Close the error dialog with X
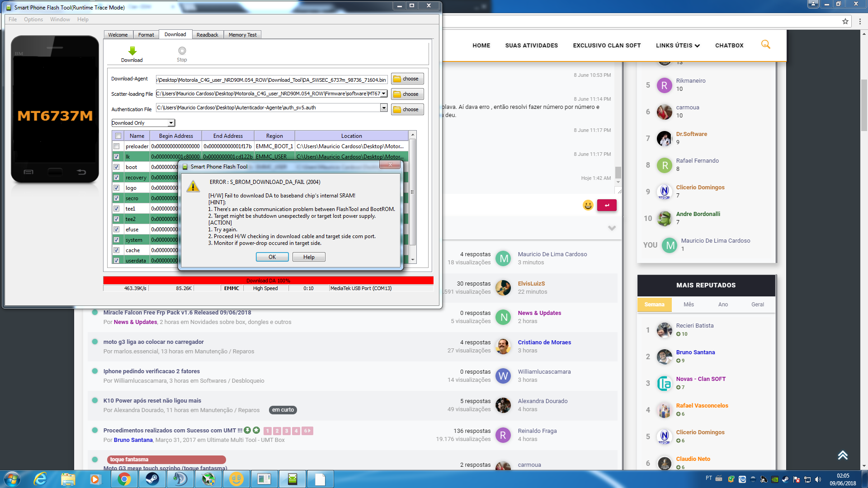Image resolution: width=868 pixels, height=488 pixels. [390, 165]
